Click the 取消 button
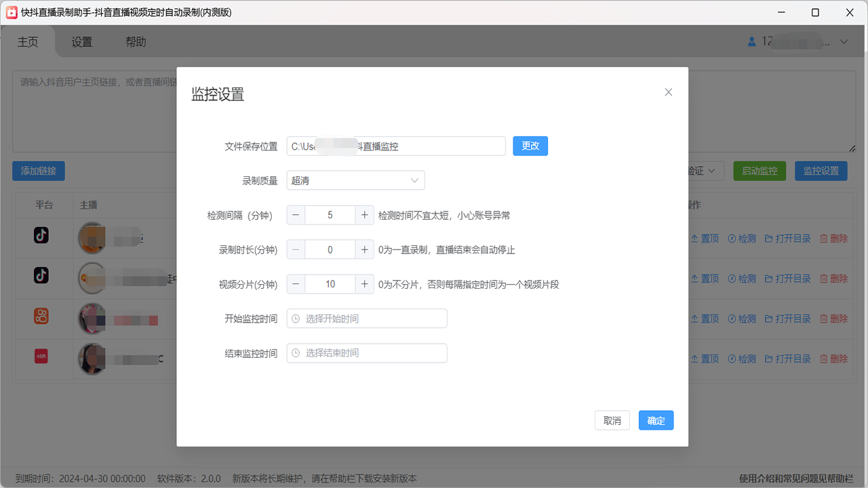Image resolution: width=868 pixels, height=488 pixels. (x=612, y=420)
